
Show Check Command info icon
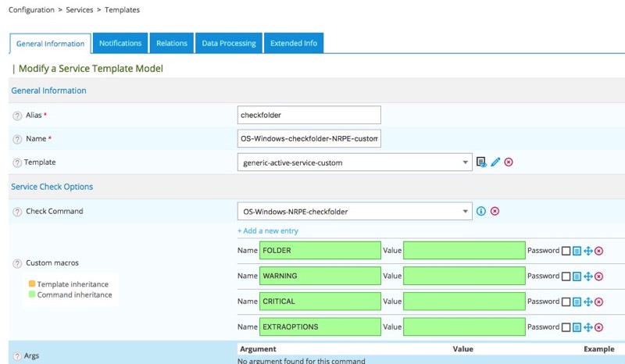point(481,211)
